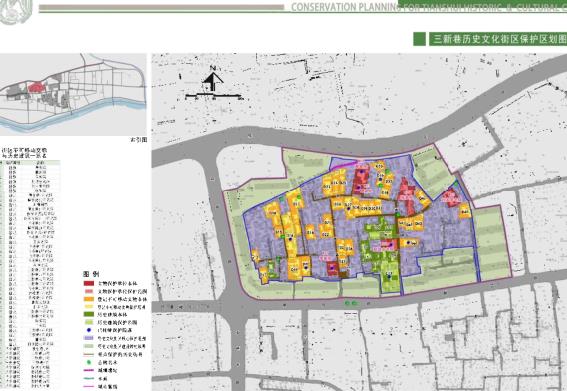
Task: Open the index map thumbnail
Action: tap(73, 94)
